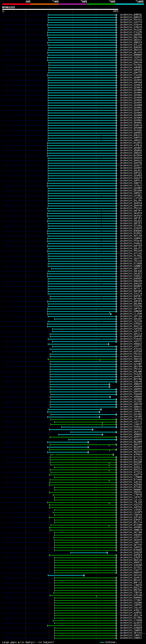Click the UniRef100_A5BQQ3 label
Screen dimensions: 146x644
[x=131, y=434]
